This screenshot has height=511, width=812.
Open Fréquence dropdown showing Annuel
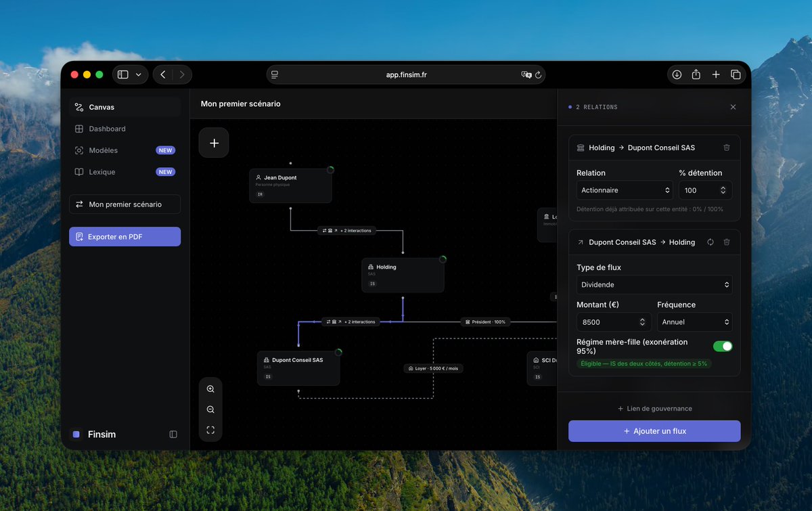[x=695, y=322]
